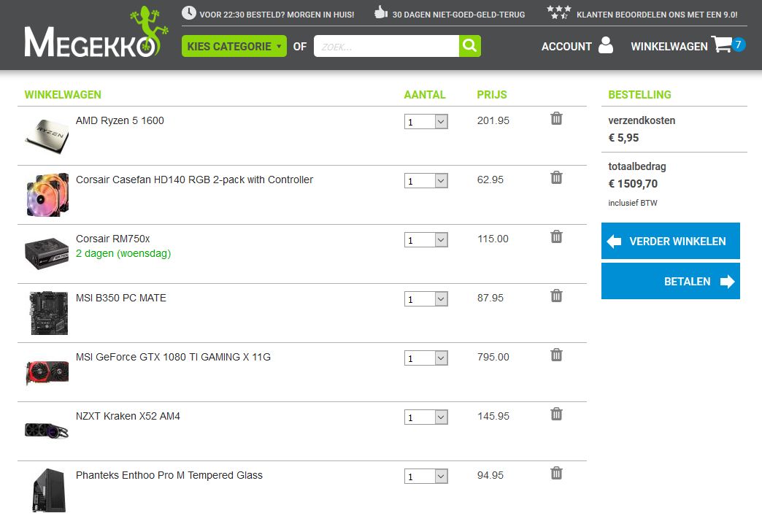Open quantity dropdown for NZXT Kraken X52
The width and height of the screenshot is (762, 532).
tap(426, 417)
